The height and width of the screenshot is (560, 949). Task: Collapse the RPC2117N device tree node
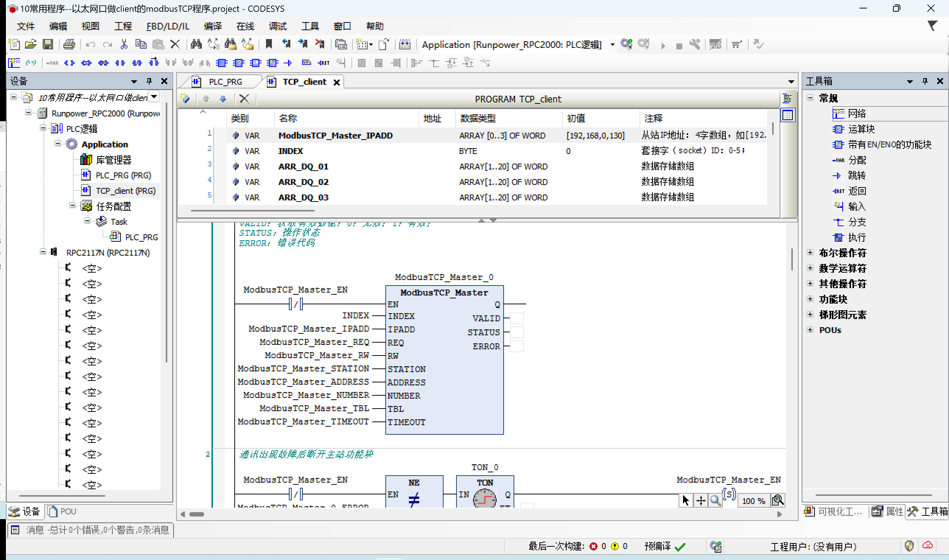(43, 252)
